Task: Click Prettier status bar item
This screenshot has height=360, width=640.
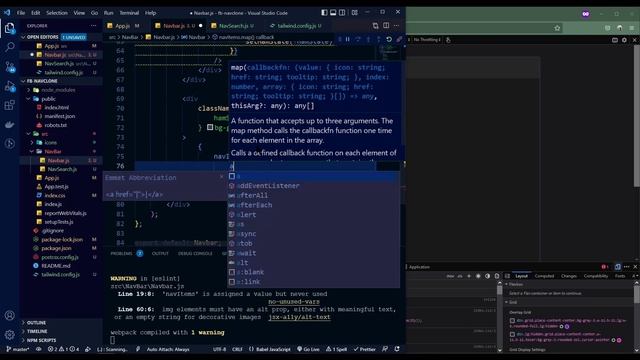Action: coord(364,349)
